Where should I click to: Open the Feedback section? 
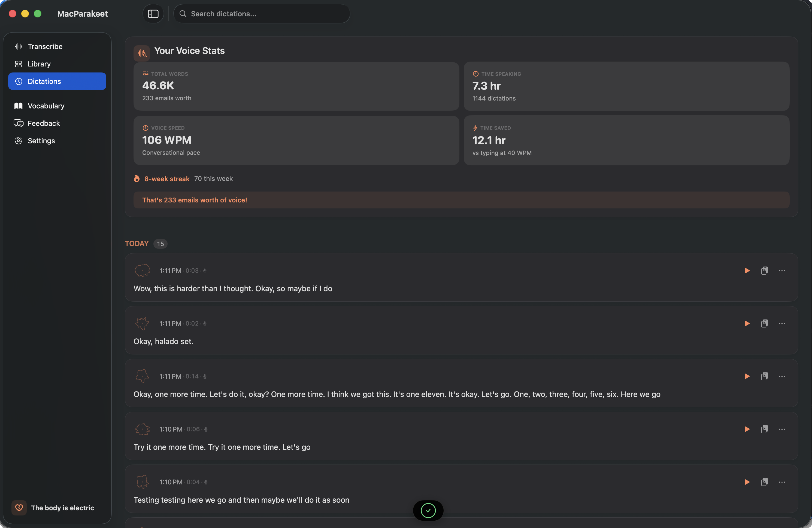point(57,123)
